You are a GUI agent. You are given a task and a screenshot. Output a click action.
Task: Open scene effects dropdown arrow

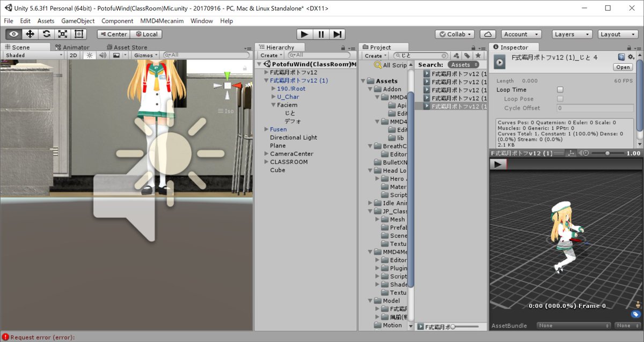(125, 55)
